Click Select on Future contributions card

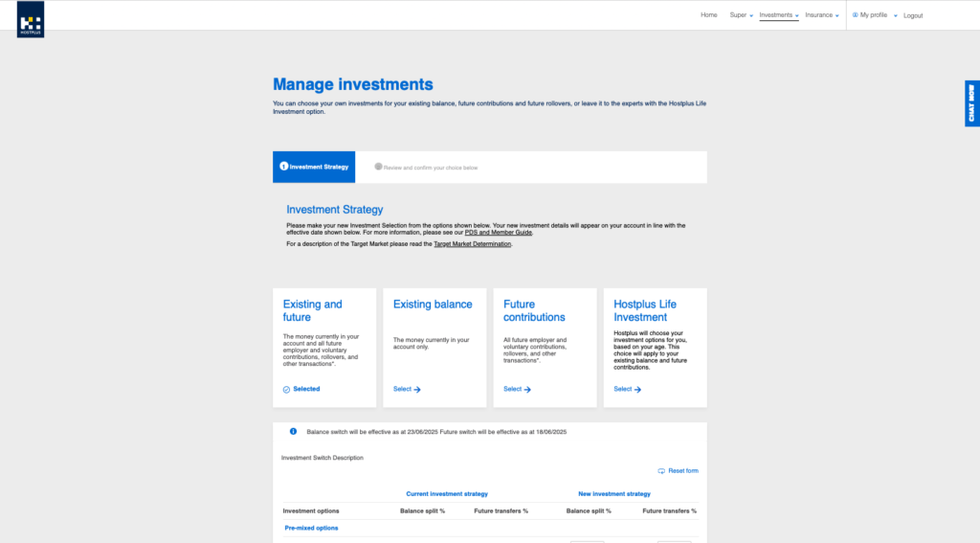point(513,389)
